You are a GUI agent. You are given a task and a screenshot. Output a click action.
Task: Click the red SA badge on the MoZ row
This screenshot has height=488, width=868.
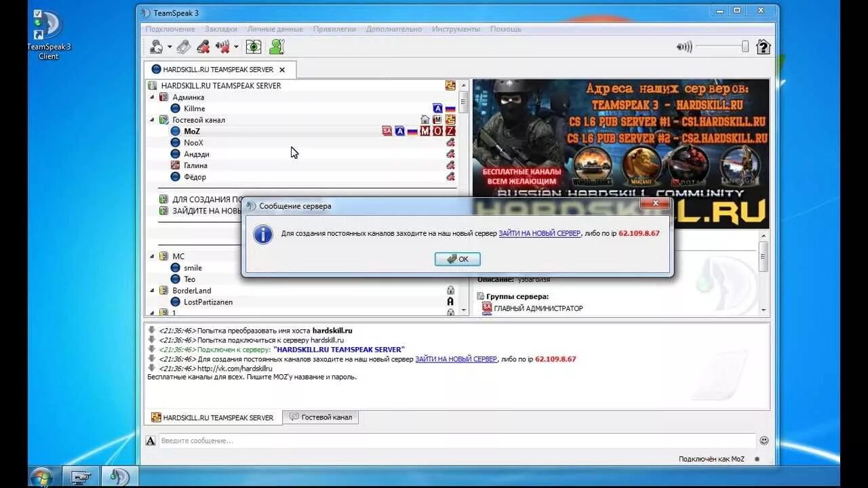pyautogui.click(x=387, y=131)
